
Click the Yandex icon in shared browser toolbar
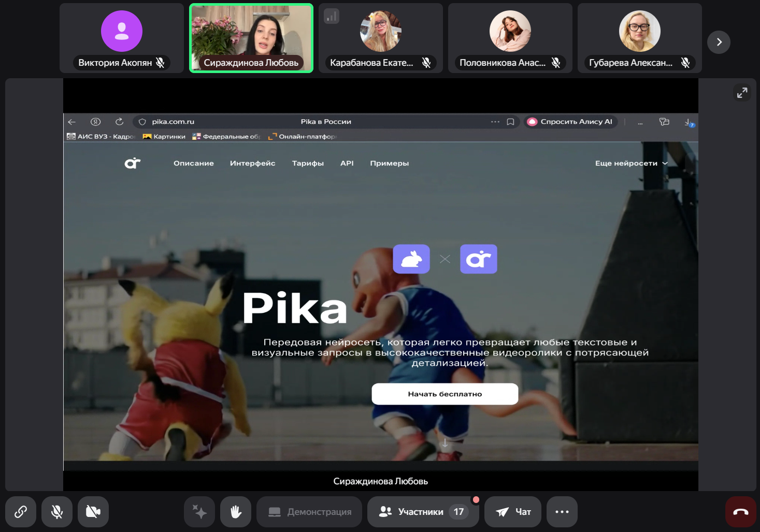95,122
